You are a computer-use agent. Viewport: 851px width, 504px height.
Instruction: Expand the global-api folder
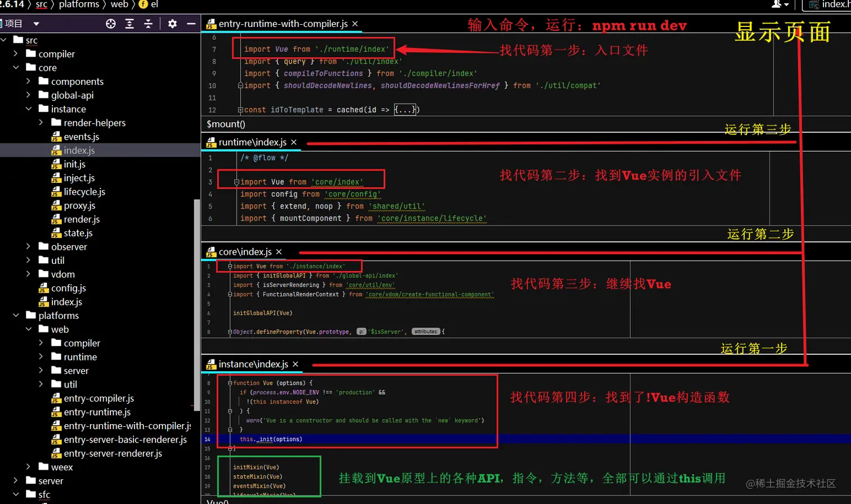(28, 95)
